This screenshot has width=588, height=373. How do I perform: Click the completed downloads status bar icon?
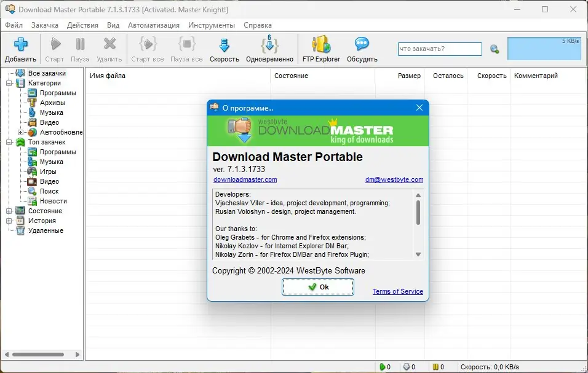coord(406,367)
